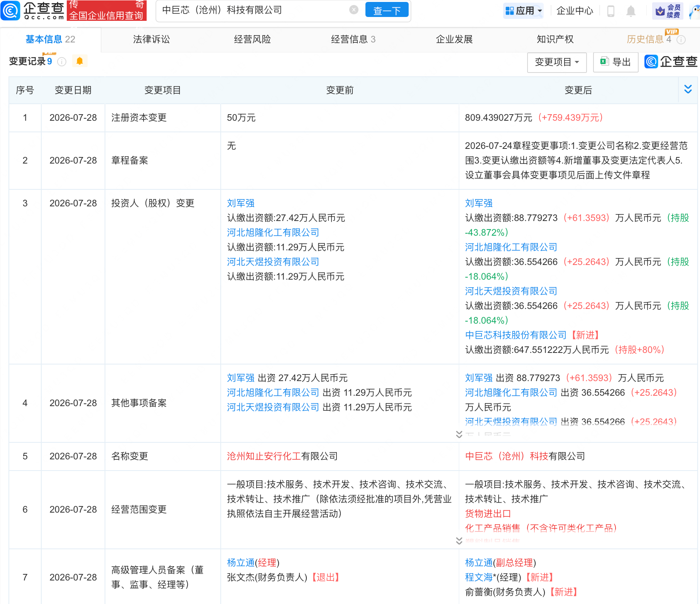Select 中巨芯（沧州）科技有限公司 new name text
The width and height of the screenshot is (700, 604).
point(525,456)
